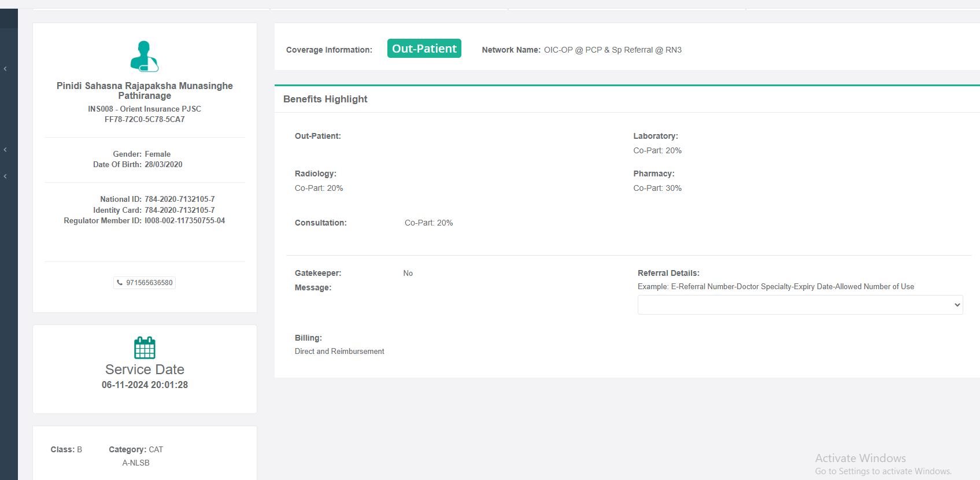
Task: Click the Direct and Reimbursement billing text
Action: coord(339,351)
